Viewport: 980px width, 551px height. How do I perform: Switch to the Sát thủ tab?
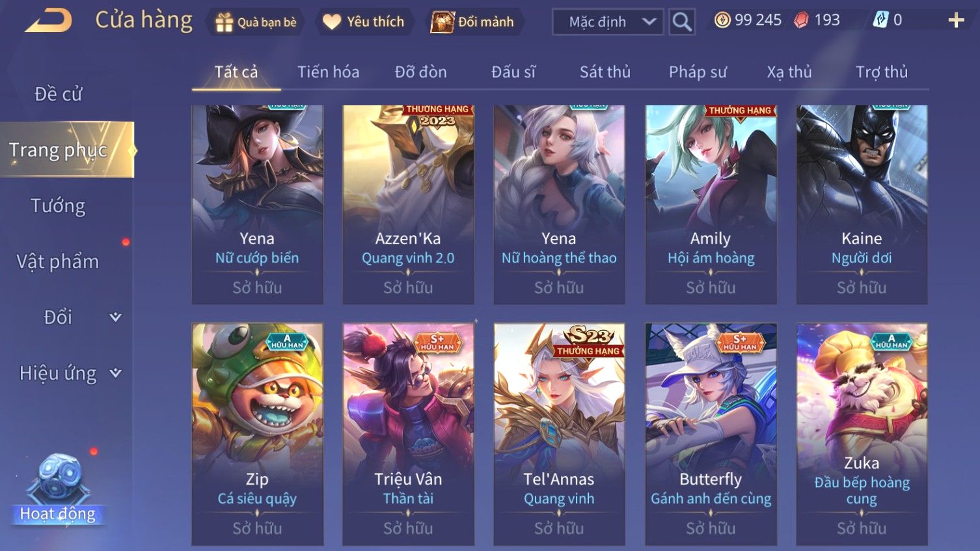point(605,72)
